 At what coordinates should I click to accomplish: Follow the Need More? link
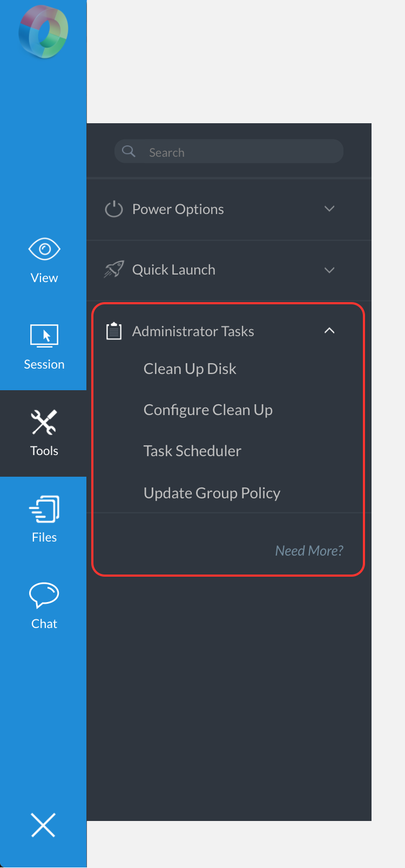click(x=309, y=550)
